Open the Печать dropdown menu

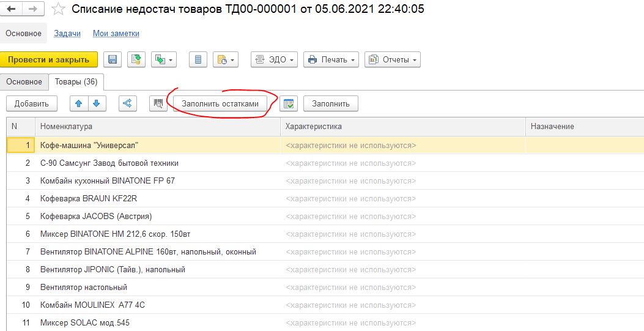pyautogui.click(x=331, y=59)
